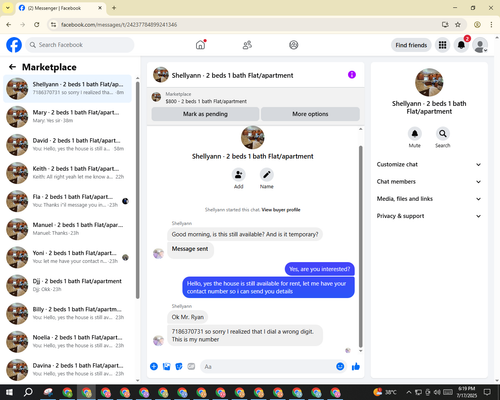
Task: Open the Windows Start menu
Action: [9, 392]
